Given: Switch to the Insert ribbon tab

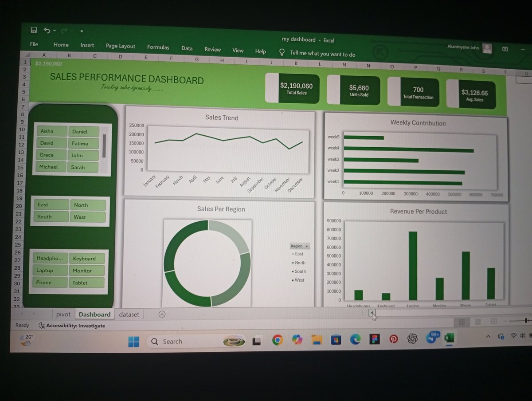Looking at the screenshot, I should (x=87, y=45).
